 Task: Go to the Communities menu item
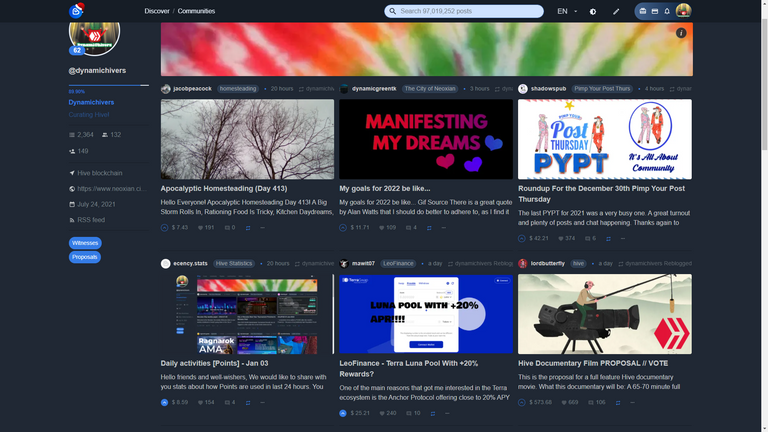point(196,11)
